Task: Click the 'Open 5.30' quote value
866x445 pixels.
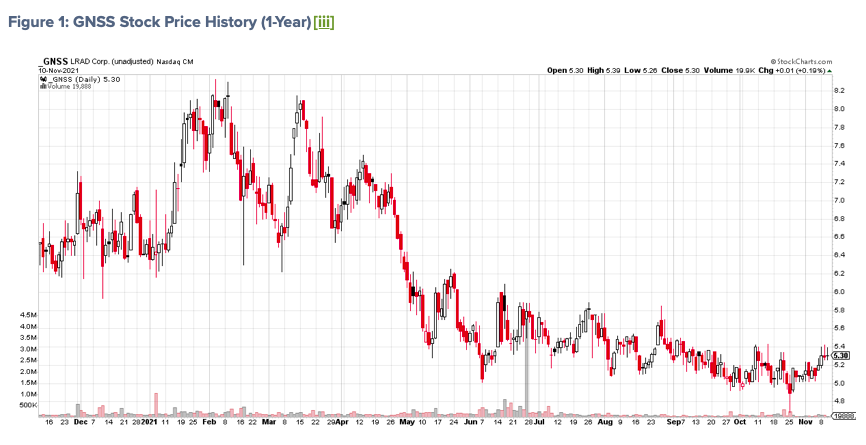Action: pos(565,71)
